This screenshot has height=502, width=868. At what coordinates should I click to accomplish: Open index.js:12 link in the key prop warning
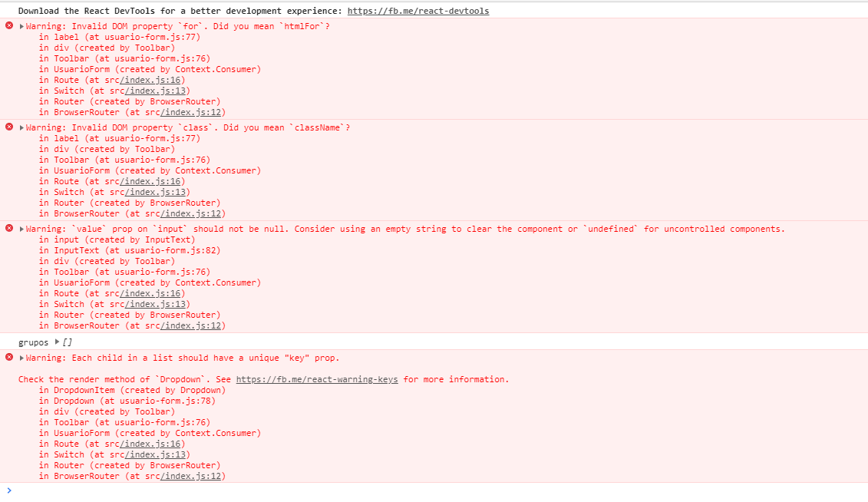coord(190,476)
